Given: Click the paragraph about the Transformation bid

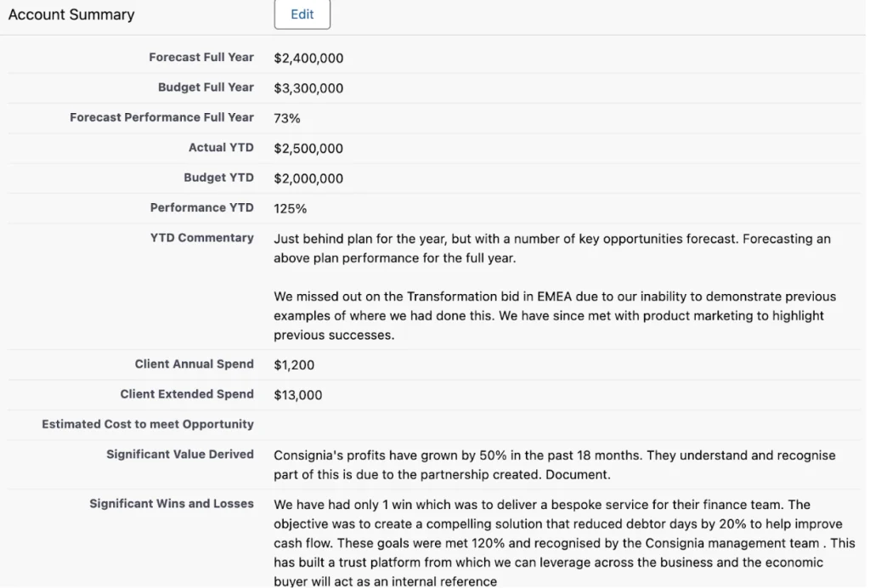Looking at the screenshot, I should click(x=554, y=316).
